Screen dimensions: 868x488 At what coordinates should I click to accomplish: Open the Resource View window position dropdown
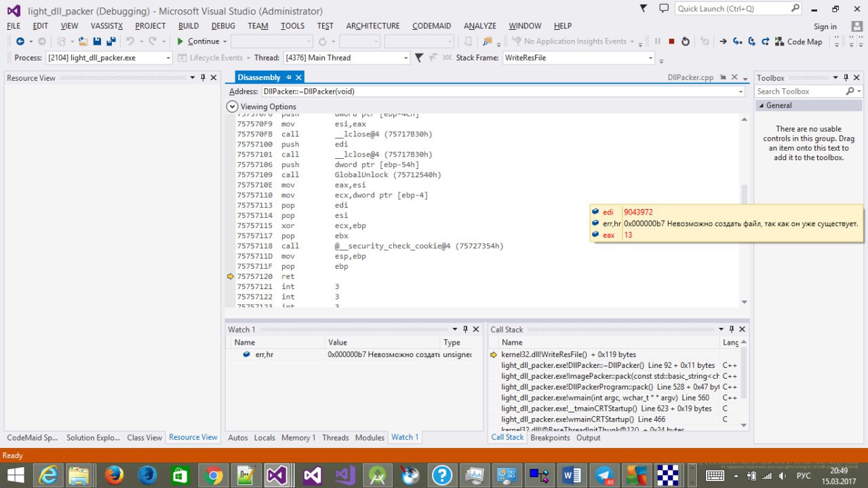(x=192, y=78)
